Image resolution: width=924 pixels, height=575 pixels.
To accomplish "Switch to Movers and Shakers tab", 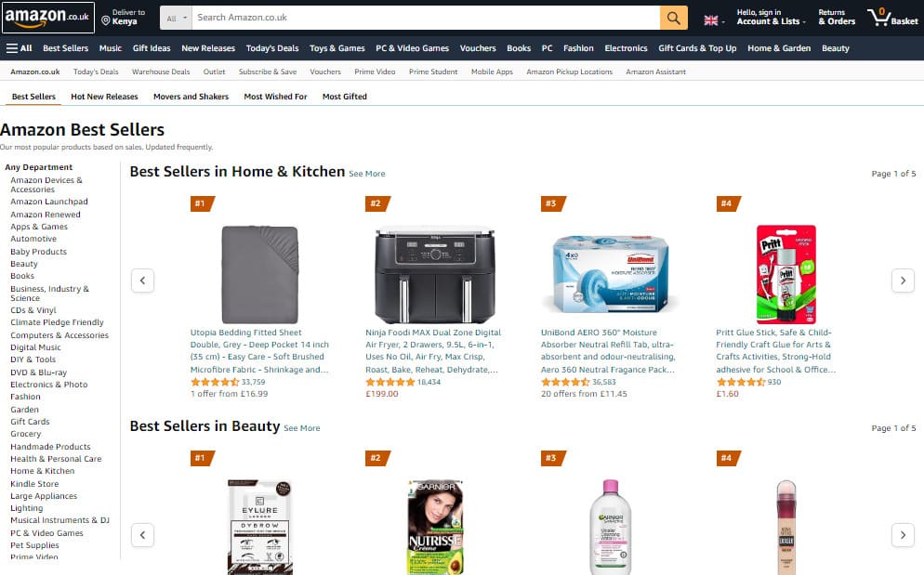I will coord(191,97).
